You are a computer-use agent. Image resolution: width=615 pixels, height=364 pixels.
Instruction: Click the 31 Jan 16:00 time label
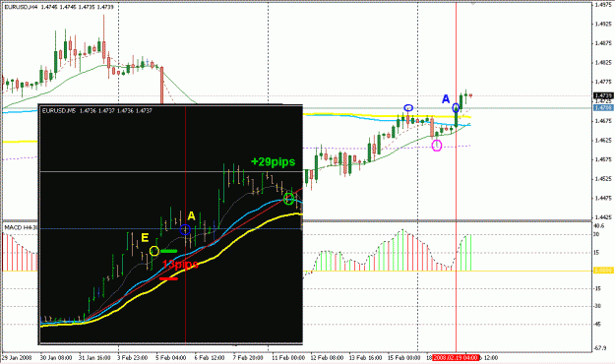94,358
